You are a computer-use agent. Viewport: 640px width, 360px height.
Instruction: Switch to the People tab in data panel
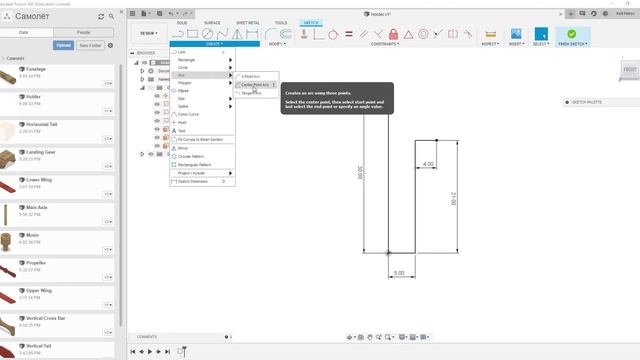(84, 32)
